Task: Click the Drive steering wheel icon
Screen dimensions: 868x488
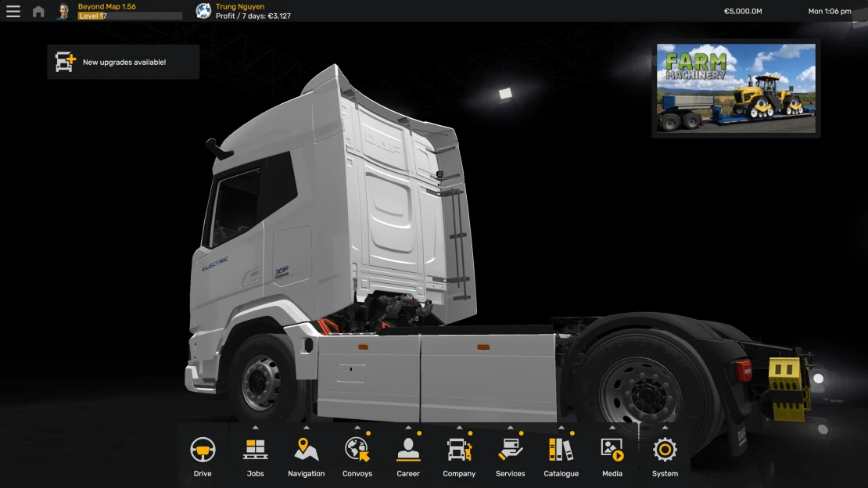Action: pos(203,450)
